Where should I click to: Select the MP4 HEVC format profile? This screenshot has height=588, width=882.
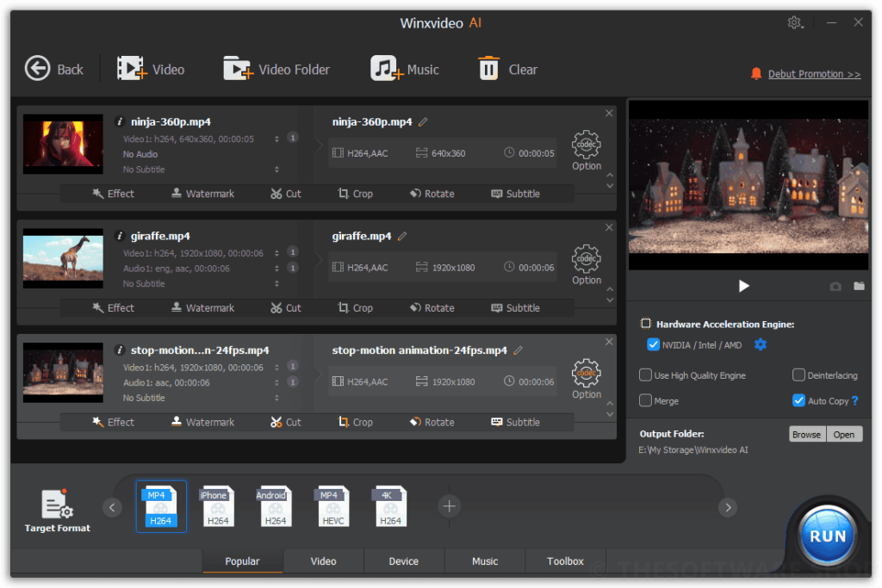click(333, 506)
